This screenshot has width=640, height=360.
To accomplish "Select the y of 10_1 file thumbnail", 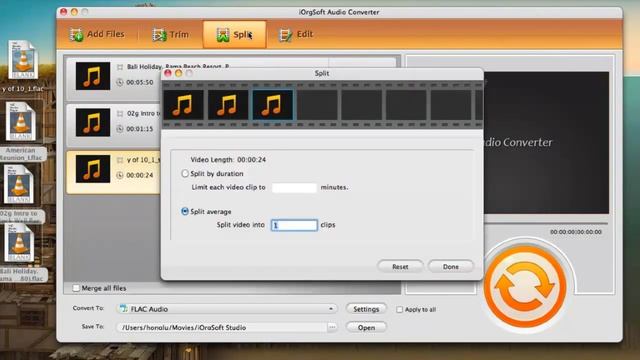I will [x=93, y=169].
